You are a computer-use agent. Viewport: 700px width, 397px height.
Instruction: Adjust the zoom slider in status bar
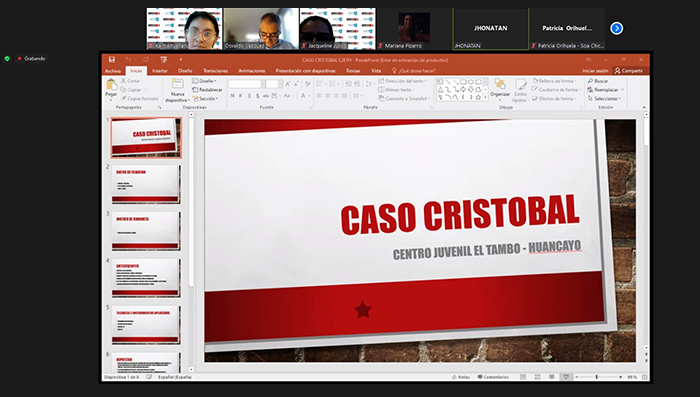(597, 377)
